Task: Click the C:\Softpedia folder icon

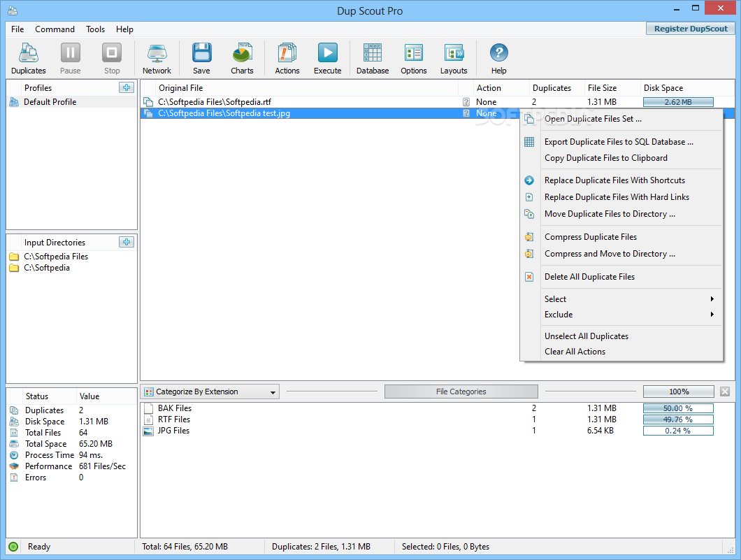Action: coord(14,268)
